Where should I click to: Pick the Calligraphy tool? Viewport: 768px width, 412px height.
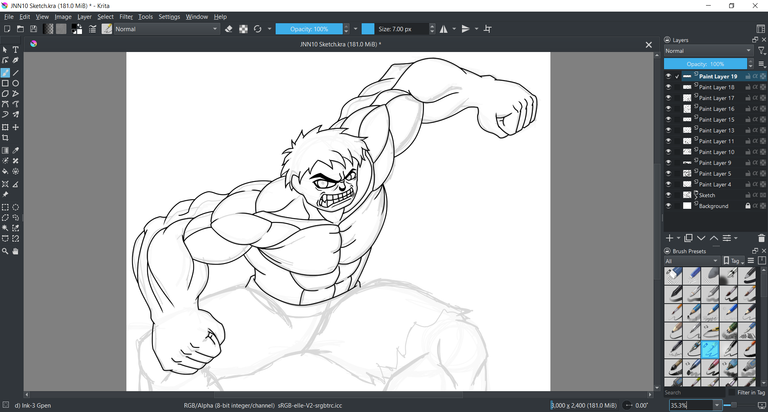(16, 60)
